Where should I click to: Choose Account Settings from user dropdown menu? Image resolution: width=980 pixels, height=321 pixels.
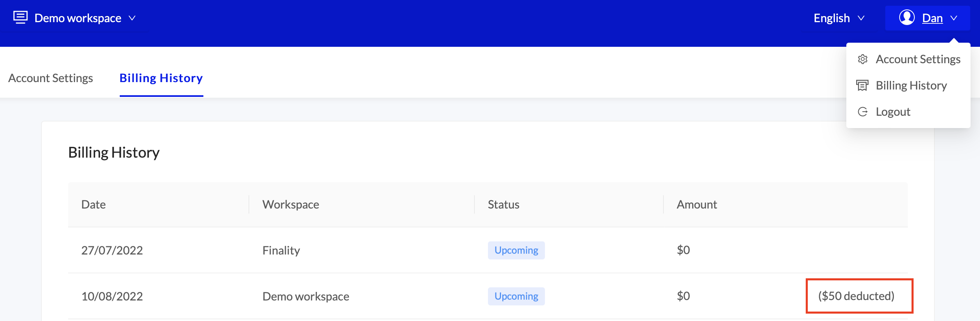[918, 59]
